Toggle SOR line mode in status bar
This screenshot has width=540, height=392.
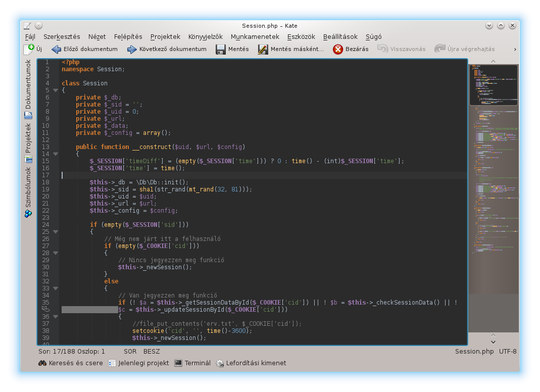[x=130, y=352]
